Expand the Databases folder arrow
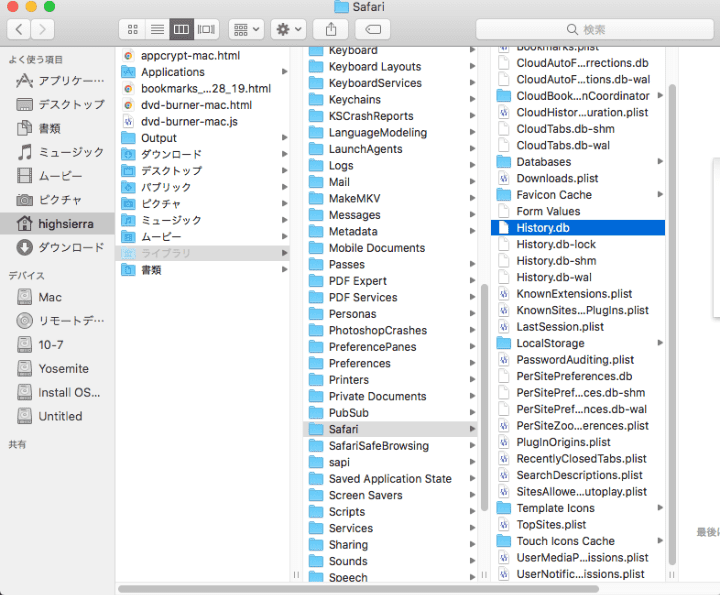Screen dimensions: 720x595 tap(660, 161)
